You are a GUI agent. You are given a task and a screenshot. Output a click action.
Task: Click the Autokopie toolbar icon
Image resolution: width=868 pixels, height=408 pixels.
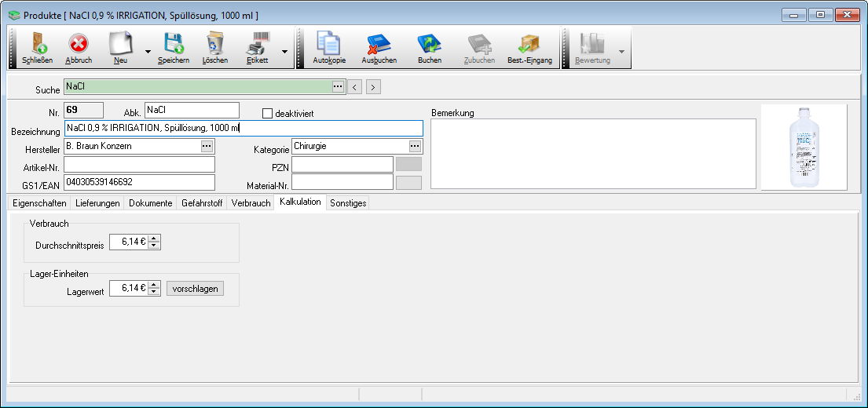pos(329,48)
